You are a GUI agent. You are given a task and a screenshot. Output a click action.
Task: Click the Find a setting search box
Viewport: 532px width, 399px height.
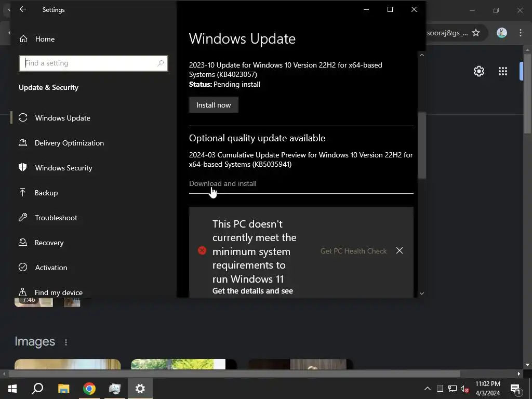94,63
